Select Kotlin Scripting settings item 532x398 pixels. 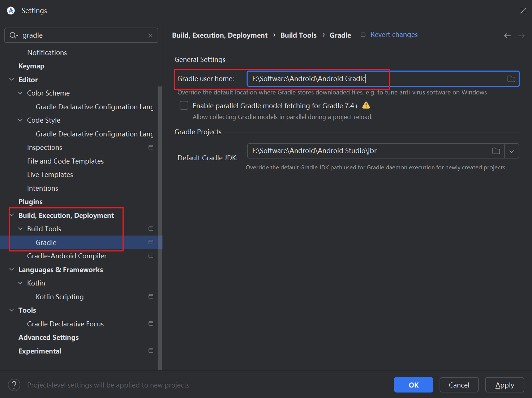pyautogui.click(x=60, y=297)
